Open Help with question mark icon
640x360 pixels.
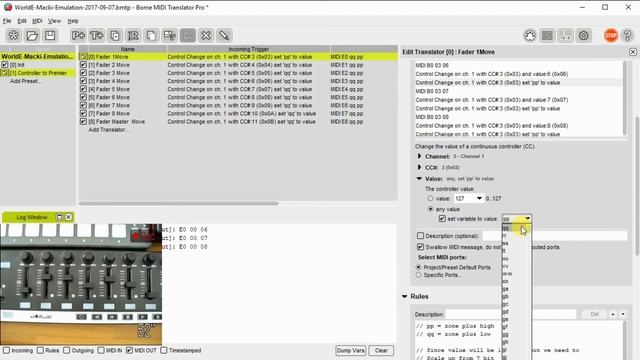click(627, 36)
